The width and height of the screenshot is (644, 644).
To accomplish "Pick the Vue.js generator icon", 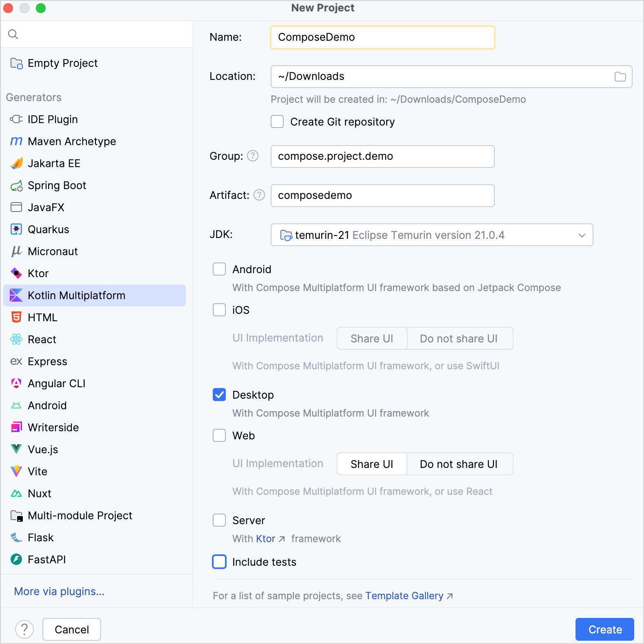I will click(16, 450).
